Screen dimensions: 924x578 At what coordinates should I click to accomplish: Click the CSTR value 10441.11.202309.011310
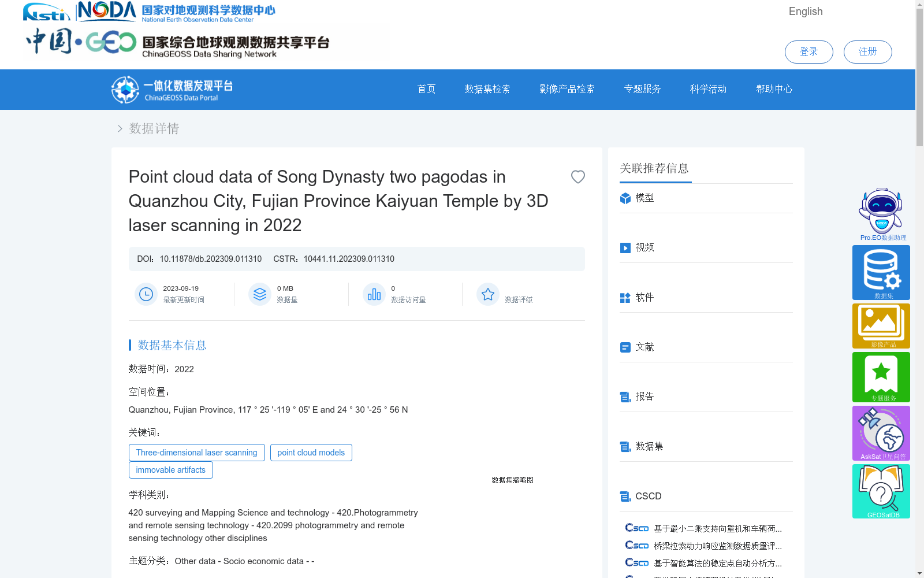pyautogui.click(x=349, y=259)
